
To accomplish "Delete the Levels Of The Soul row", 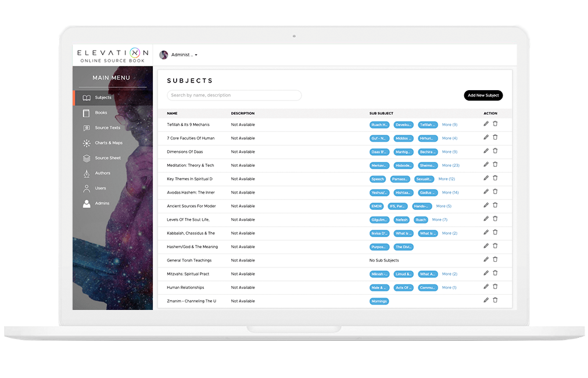I will pos(495,219).
